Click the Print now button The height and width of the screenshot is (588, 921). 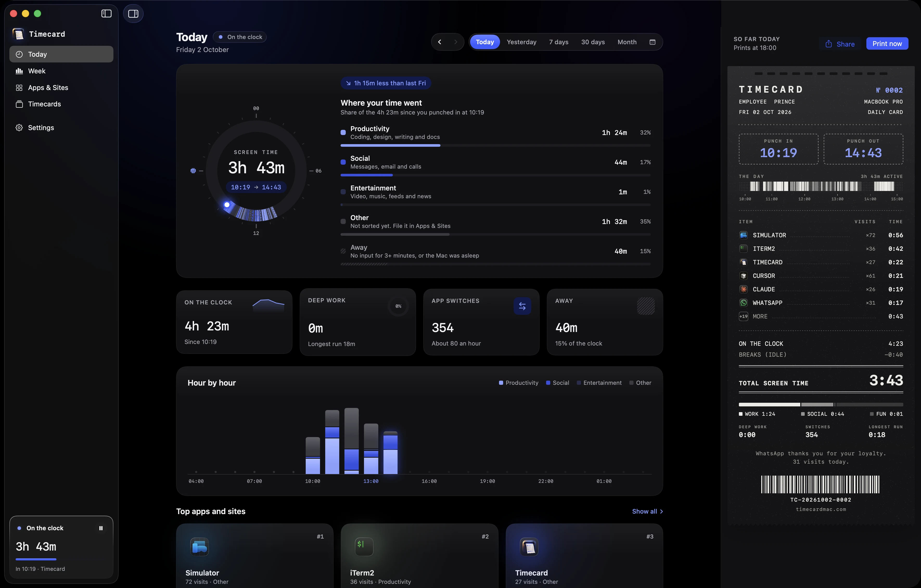point(887,44)
